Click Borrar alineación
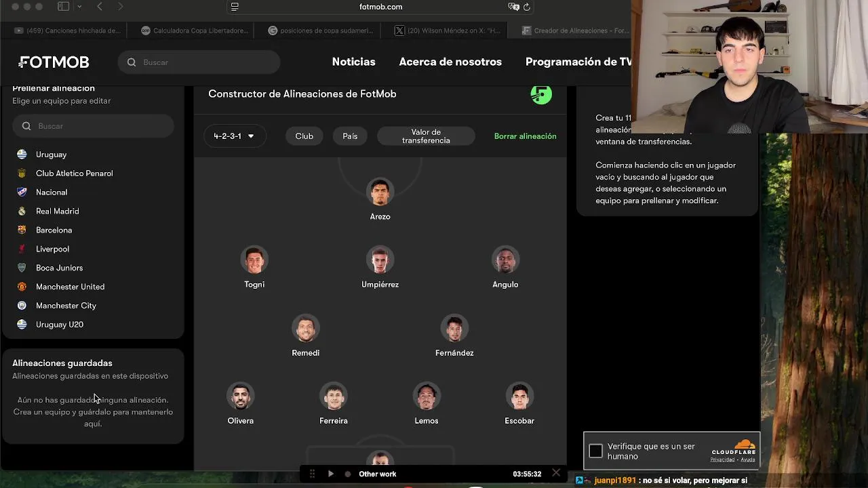The image size is (868, 488). [x=525, y=136]
